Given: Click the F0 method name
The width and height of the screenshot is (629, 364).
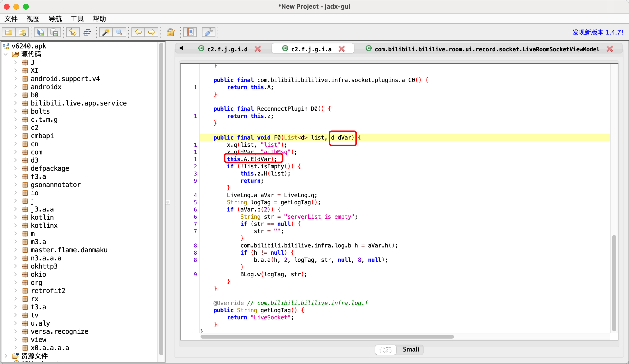Looking at the screenshot, I should [x=277, y=137].
